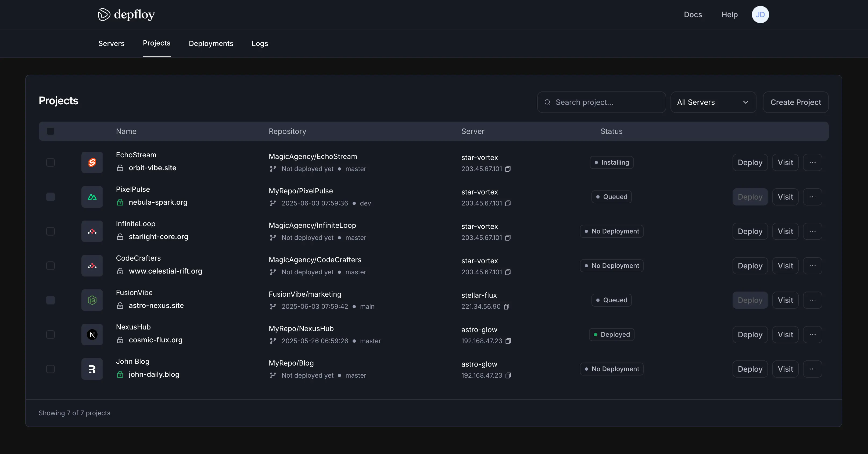Open more options menu for CodeCrafters

pos(812,266)
